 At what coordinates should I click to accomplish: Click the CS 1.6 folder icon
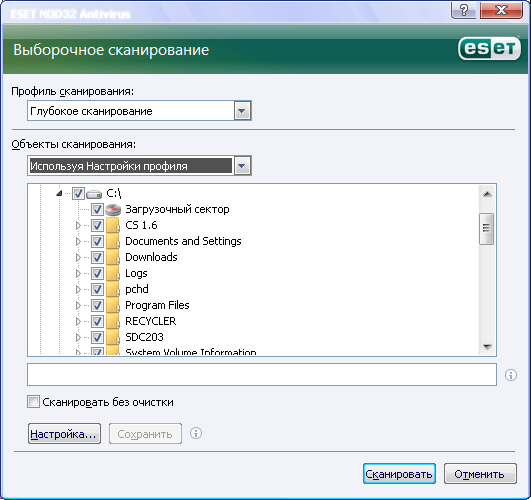click(x=113, y=225)
